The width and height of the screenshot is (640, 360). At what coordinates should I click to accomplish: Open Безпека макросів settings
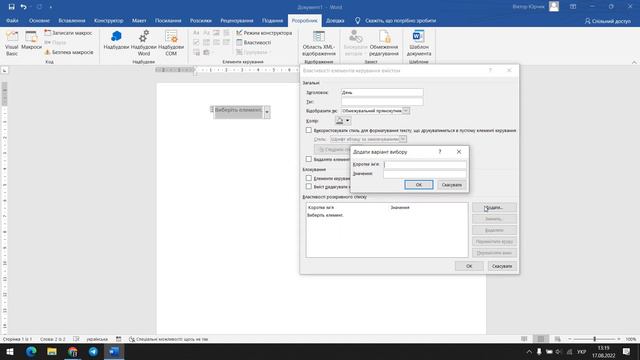point(69,52)
